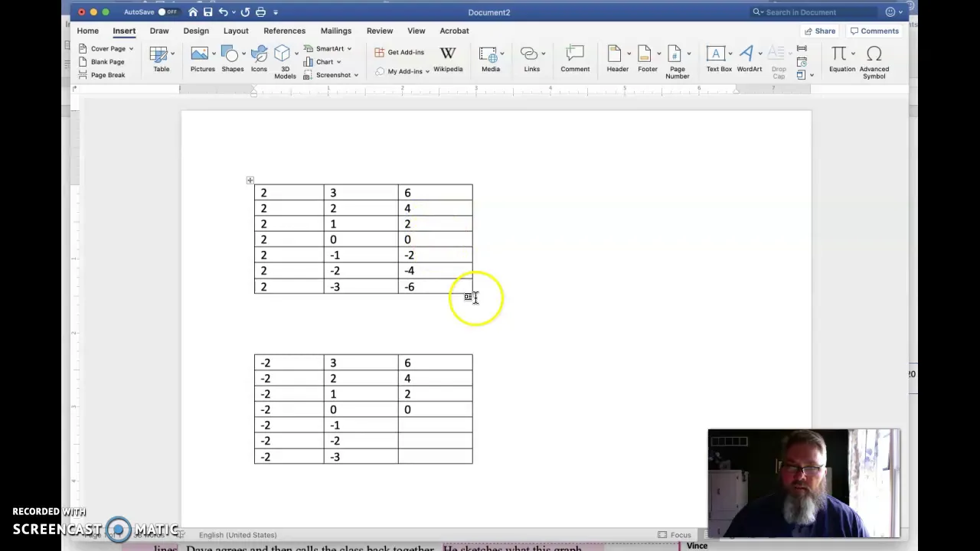
Task: Open Get Add-ins
Action: pyautogui.click(x=399, y=52)
